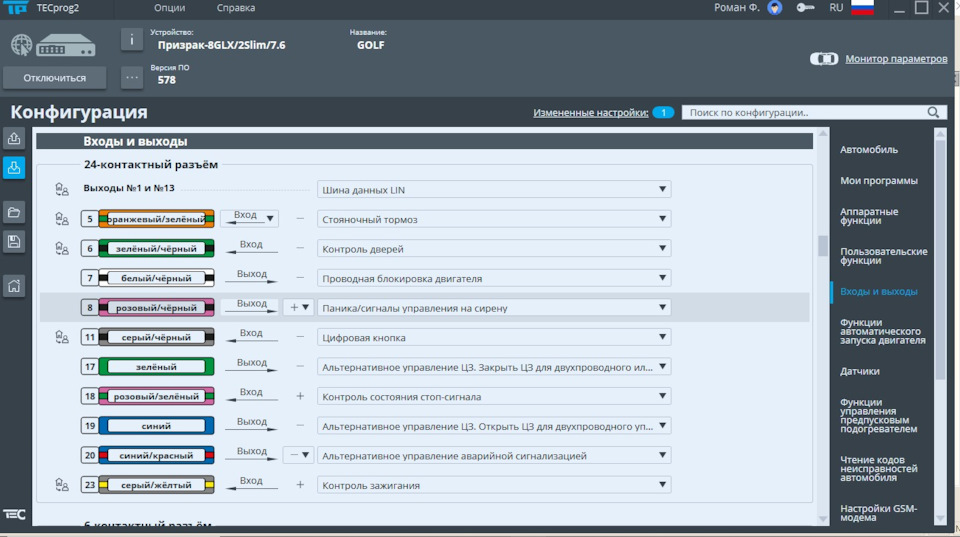Viewport: 960px width, 537px height.
Task: Open the Контроль дверей dropdown
Action: 493,248
